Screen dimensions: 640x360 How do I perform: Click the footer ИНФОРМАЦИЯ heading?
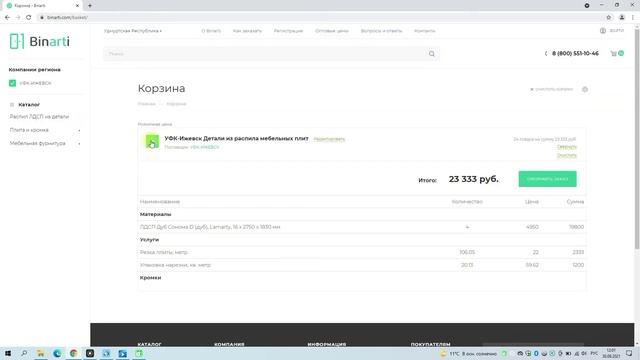click(327, 344)
